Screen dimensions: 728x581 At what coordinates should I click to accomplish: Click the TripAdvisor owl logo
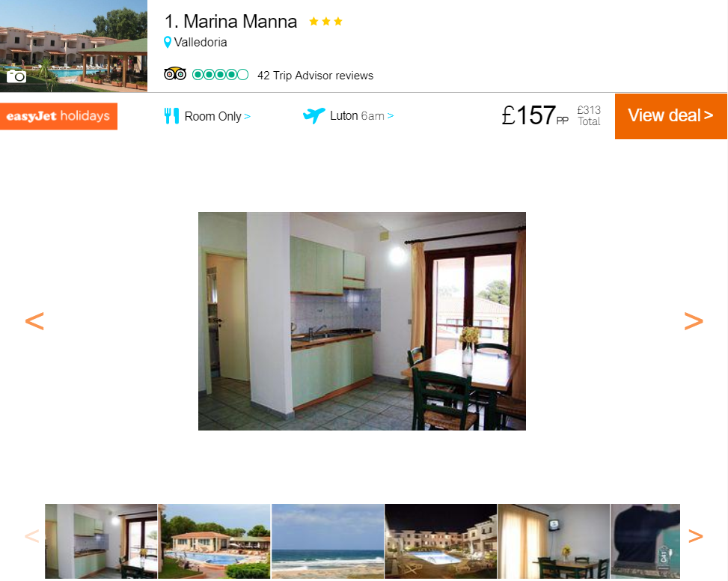(x=174, y=74)
